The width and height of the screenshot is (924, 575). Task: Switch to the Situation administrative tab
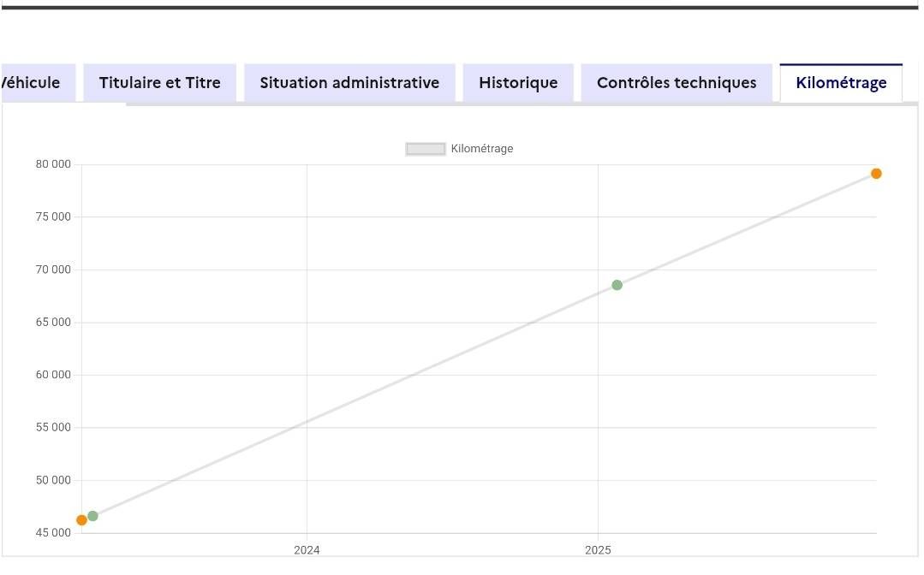[x=349, y=83]
